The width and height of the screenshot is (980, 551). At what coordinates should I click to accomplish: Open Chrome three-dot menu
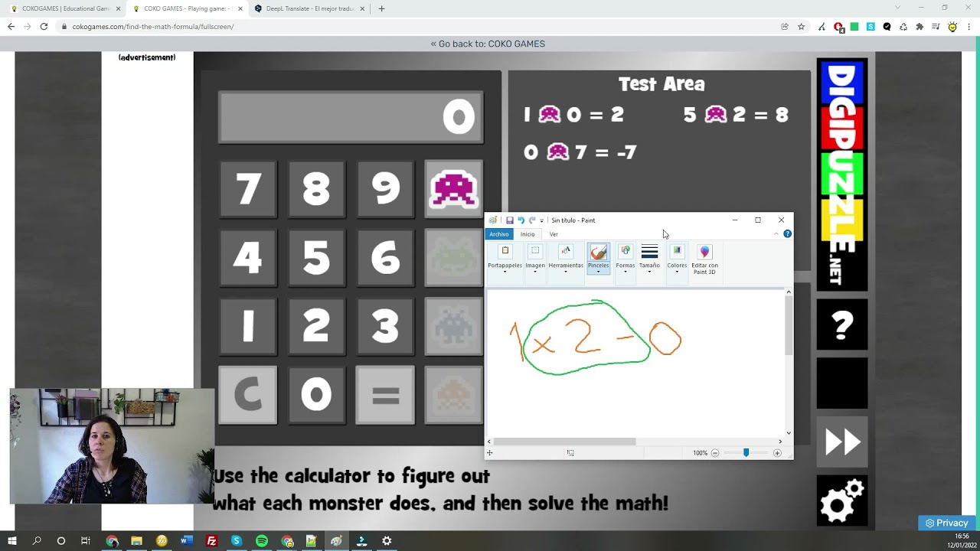coord(968,26)
